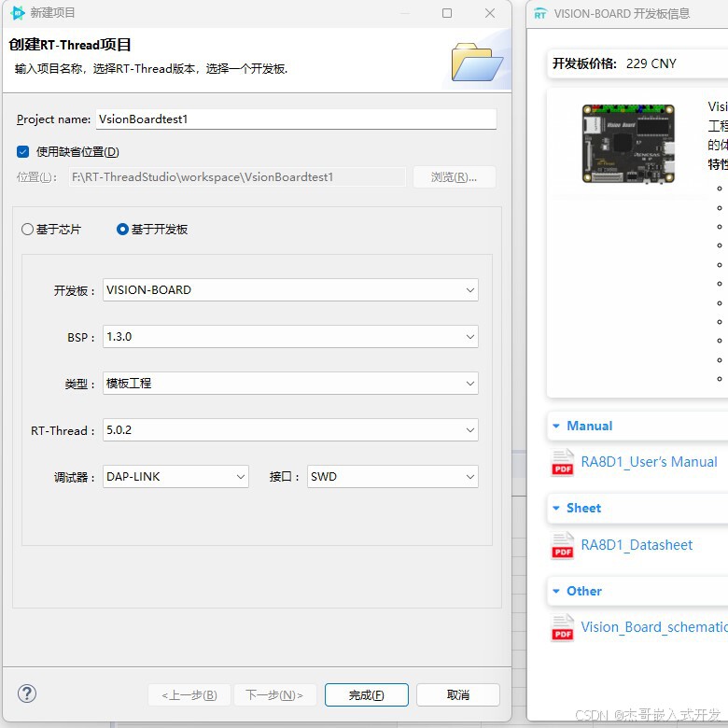Collapse the Sheet section
728x728 pixels.
point(556,508)
